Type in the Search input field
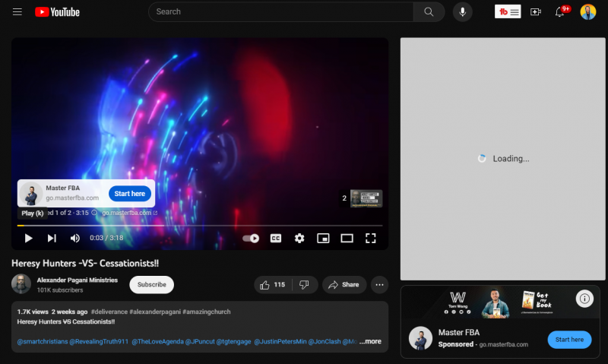 [x=281, y=12]
